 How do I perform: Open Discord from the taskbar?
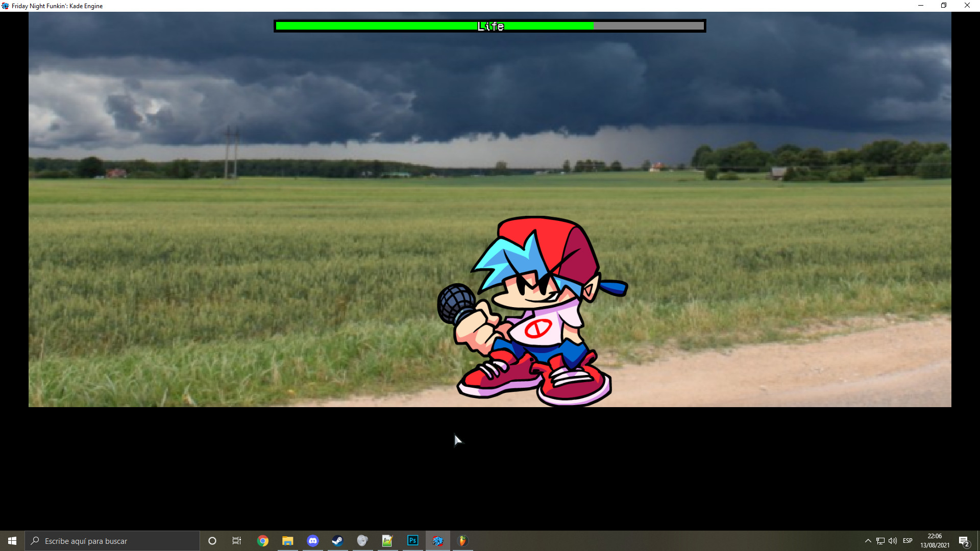[312, 540]
